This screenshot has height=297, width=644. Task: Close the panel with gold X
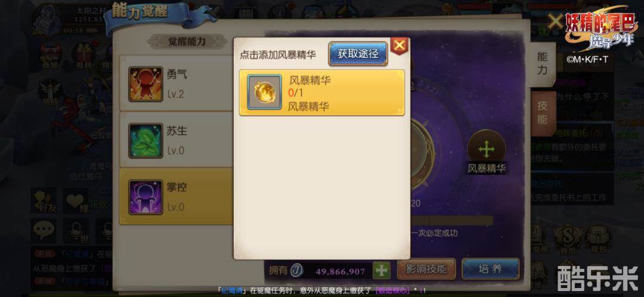tap(556, 20)
